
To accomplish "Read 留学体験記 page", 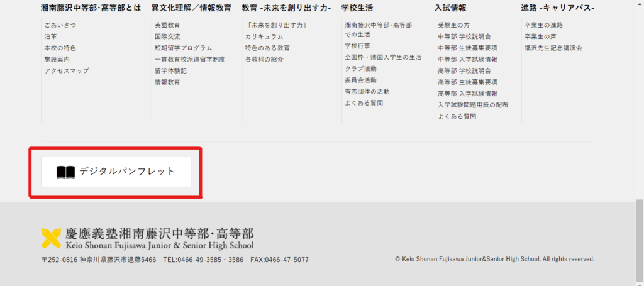I will point(171,70).
